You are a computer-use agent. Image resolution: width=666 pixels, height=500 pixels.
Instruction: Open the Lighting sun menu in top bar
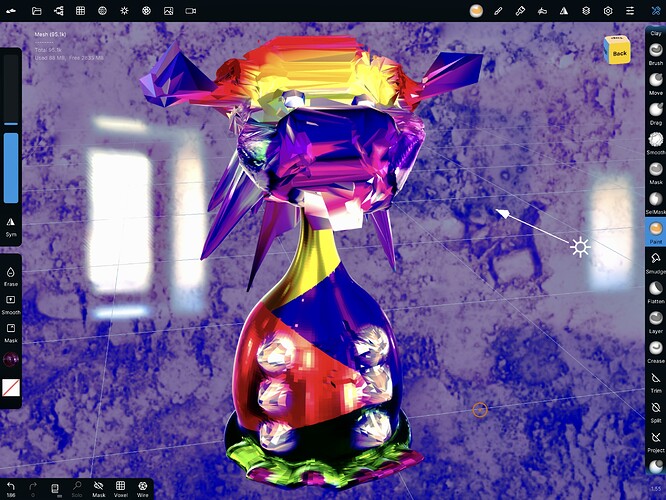tap(124, 11)
